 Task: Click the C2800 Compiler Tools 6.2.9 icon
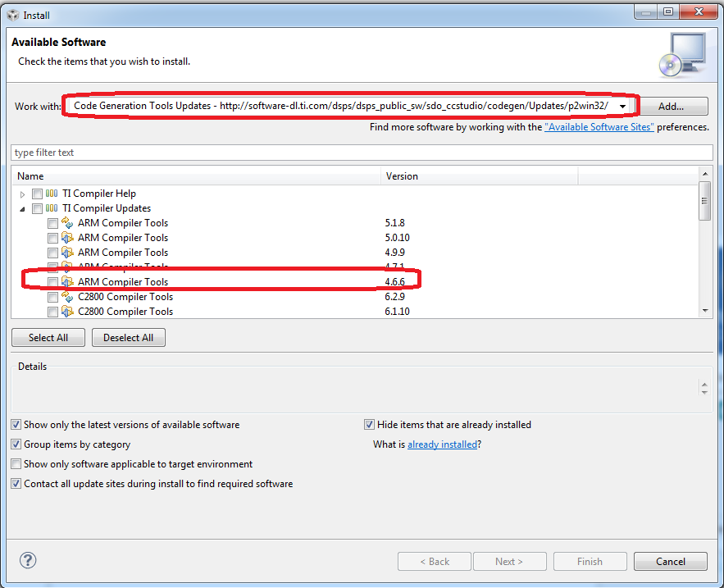coord(67,297)
